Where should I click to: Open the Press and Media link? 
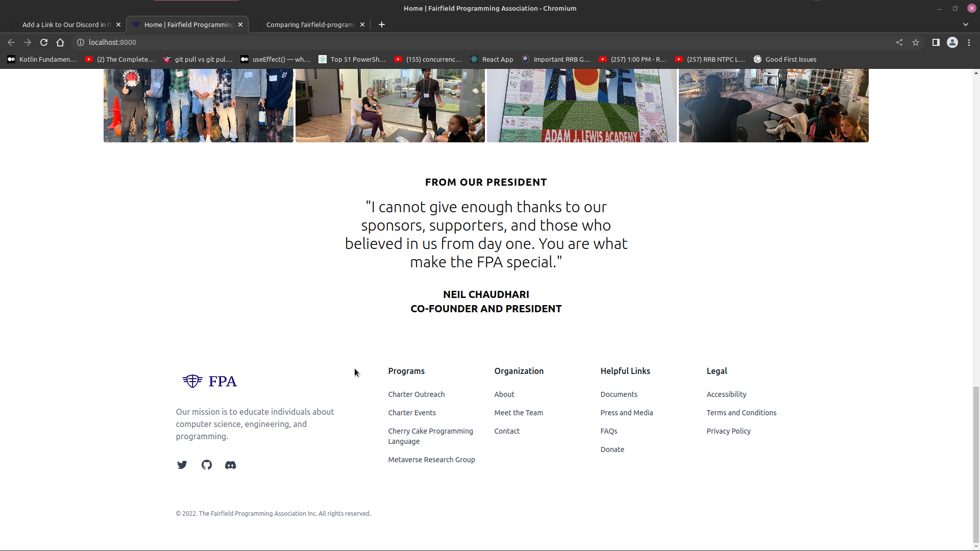[626, 413]
